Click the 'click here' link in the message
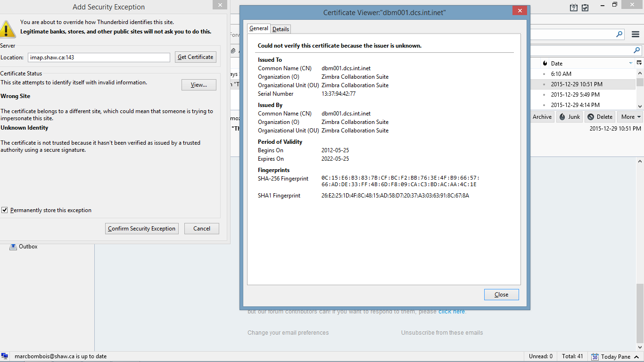This screenshot has width=644, height=362. pyautogui.click(x=452, y=312)
